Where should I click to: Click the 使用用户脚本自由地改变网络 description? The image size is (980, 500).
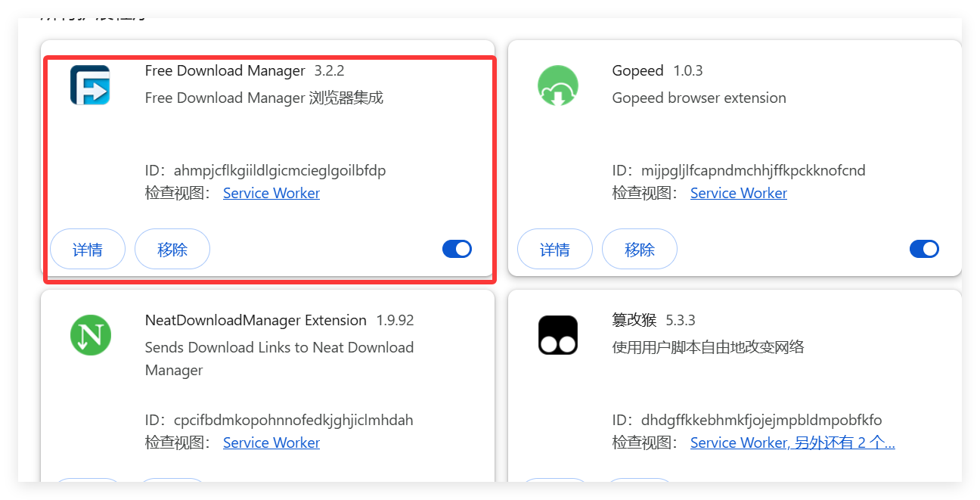click(x=709, y=347)
